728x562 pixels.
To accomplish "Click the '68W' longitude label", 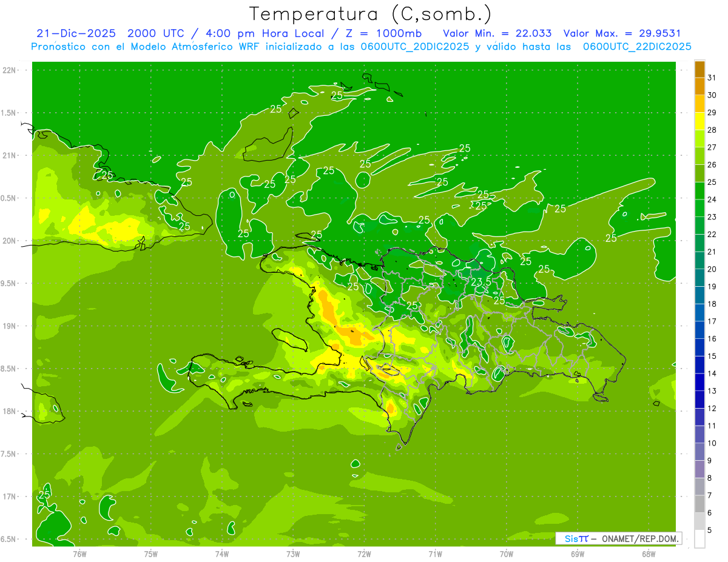I will tap(648, 554).
